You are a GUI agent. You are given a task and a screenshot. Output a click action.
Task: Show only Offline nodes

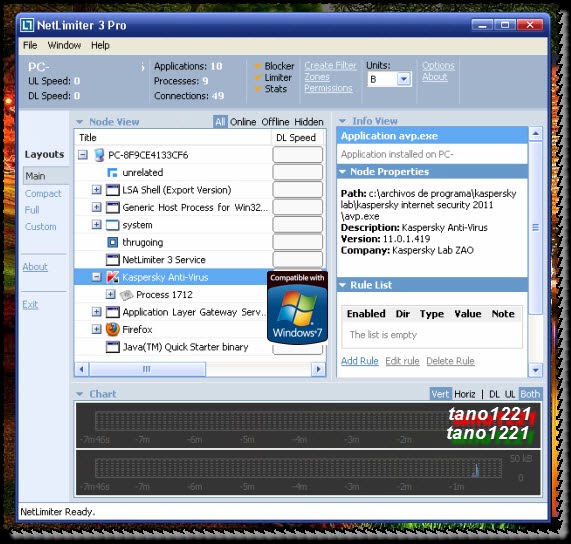(275, 122)
